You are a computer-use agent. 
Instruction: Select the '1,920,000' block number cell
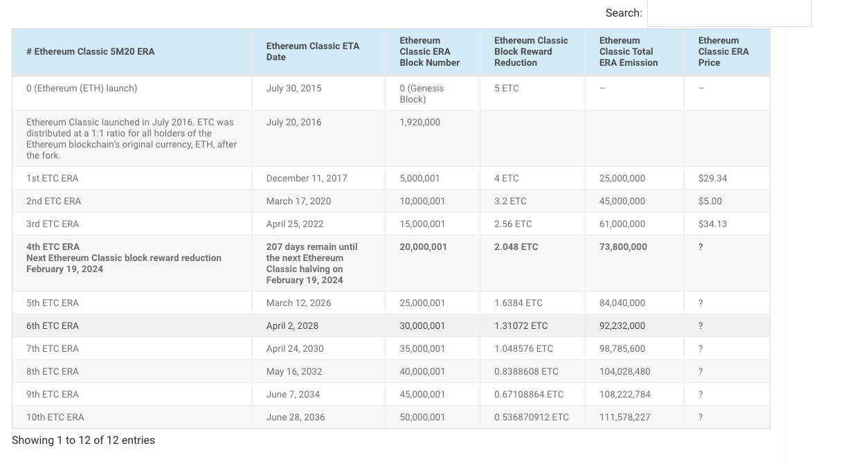coord(433,139)
